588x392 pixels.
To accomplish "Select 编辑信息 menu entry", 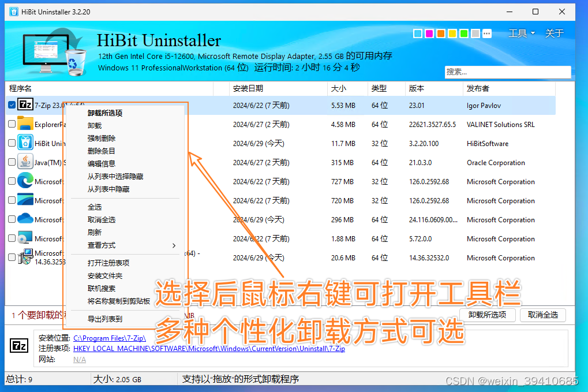I will click(101, 164).
